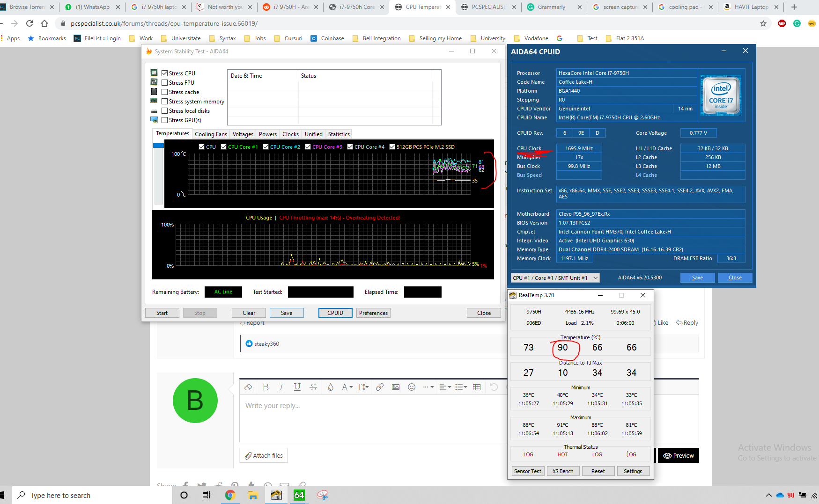
Task: Enable Stress FPU checkbox
Action: [x=164, y=82]
